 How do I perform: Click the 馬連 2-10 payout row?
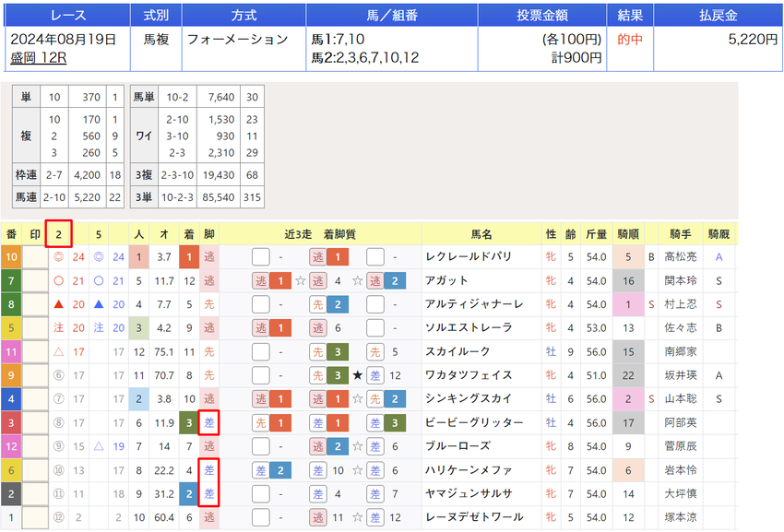[x=67, y=197]
